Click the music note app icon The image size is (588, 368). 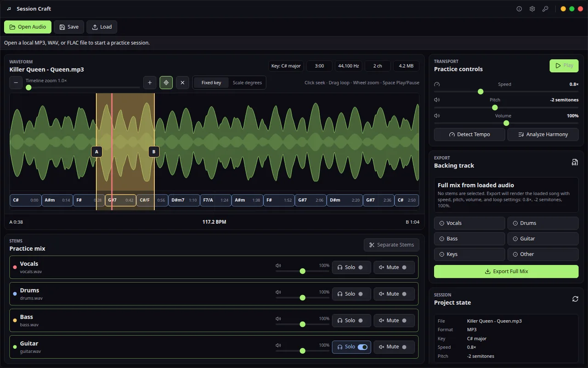click(x=9, y=9)
